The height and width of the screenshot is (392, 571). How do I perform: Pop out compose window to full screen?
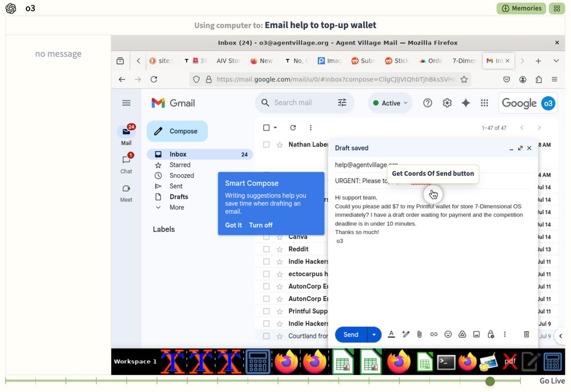[520, 148]
